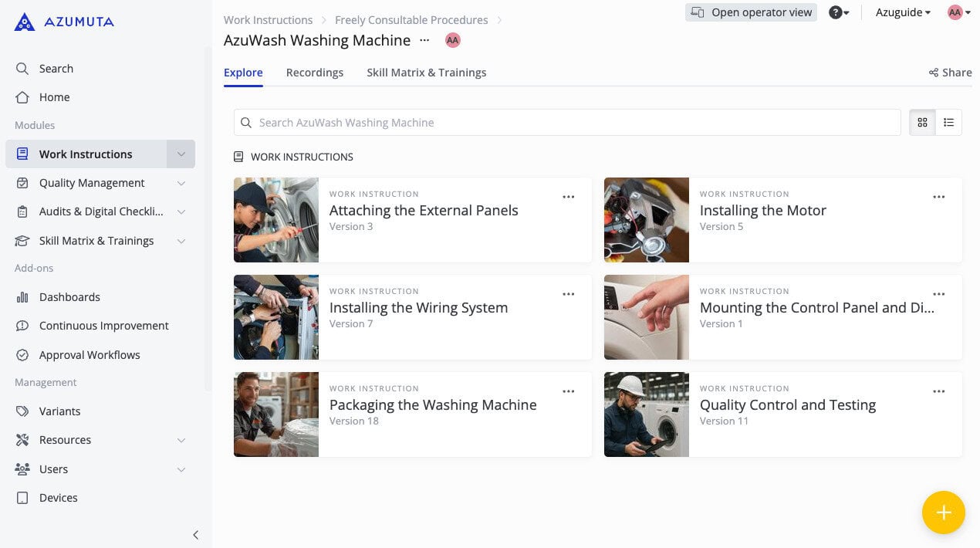980x548 pixels.
Task: Switch to grid view layout
Action: click(x=922, y=122)
